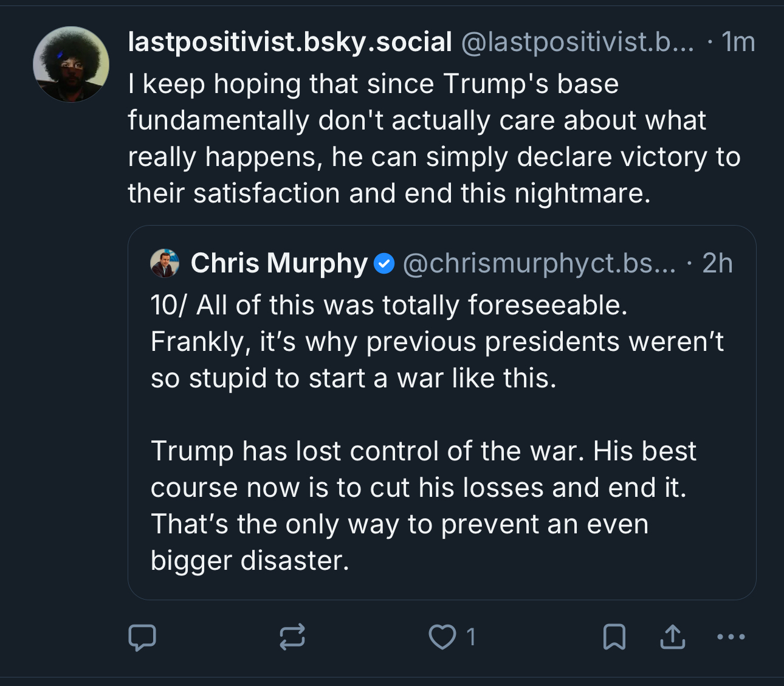Click the @chrismurphyct.bs... handle
Screen dimensions: 784x686
point(539,263)
